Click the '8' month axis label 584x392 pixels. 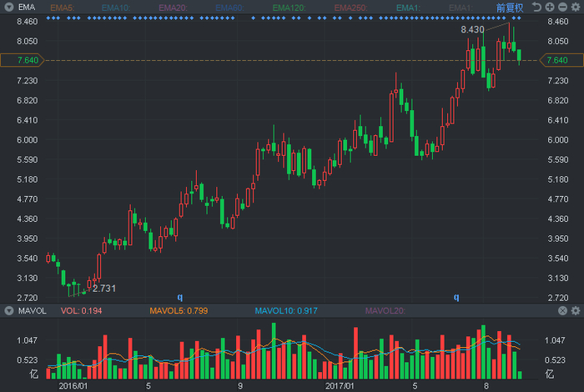coord(486,386)
